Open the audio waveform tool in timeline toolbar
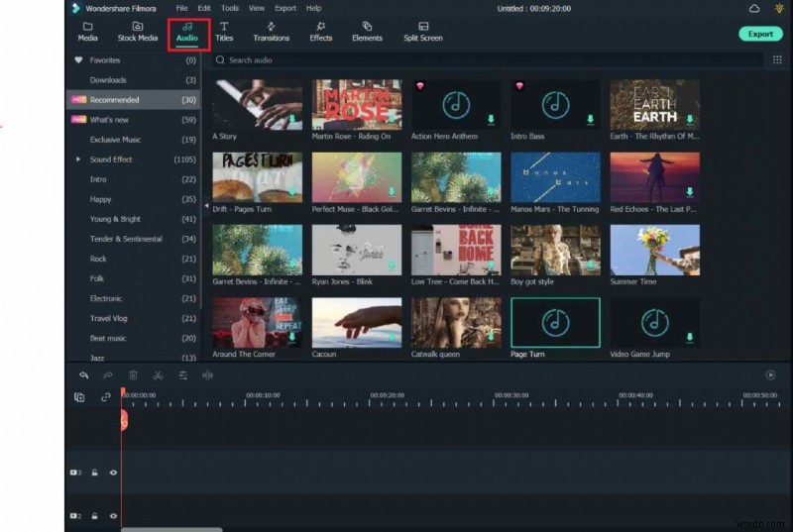 (x=207, y=375)
